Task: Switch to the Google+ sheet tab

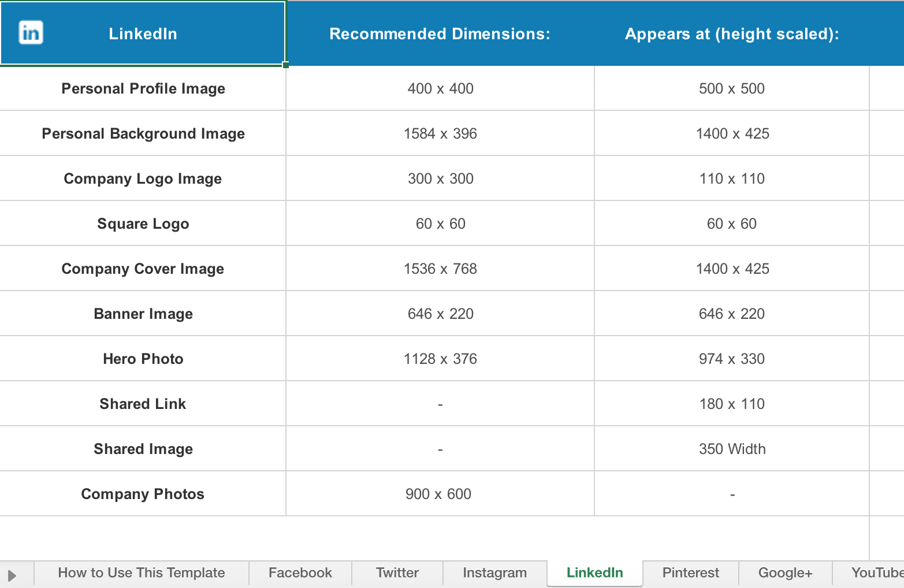Action: (x=786, y=573)
